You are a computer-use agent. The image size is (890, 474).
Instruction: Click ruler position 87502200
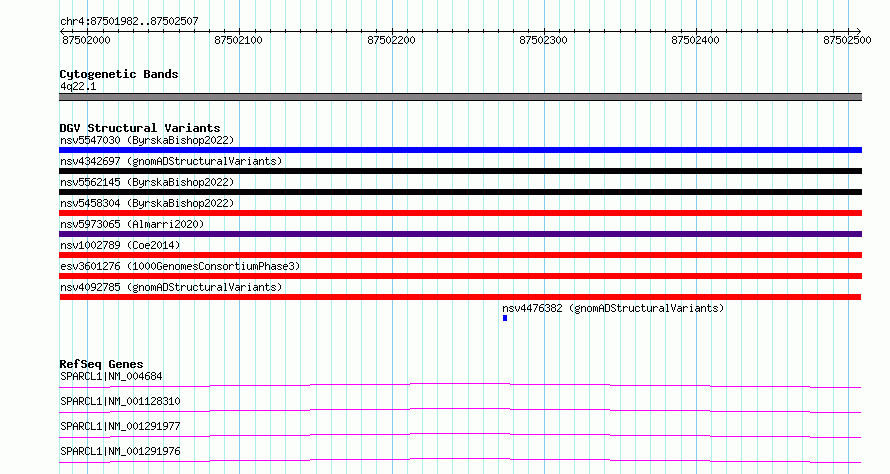point(391,40)
